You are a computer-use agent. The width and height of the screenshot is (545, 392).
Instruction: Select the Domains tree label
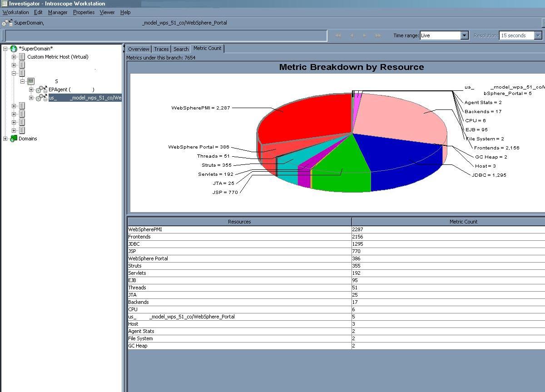(28, 139)
